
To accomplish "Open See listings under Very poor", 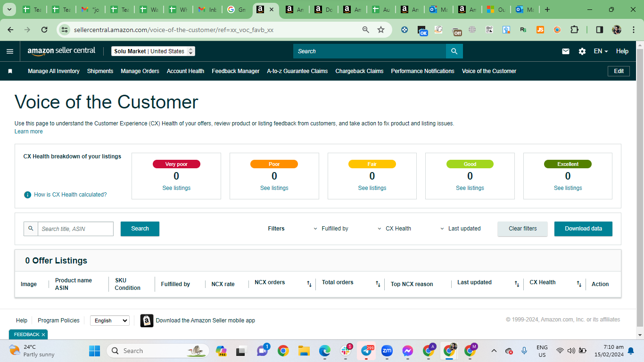I will [176, 188].
